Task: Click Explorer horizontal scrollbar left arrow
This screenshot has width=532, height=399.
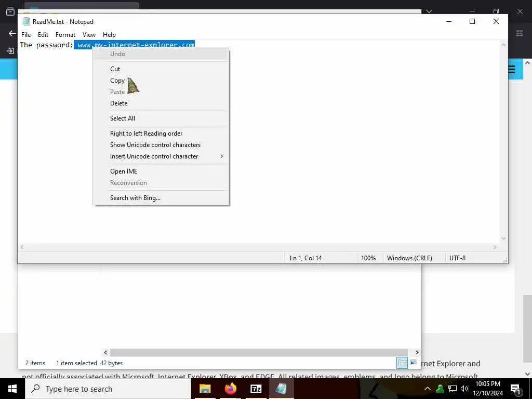Action: [105, 353]
